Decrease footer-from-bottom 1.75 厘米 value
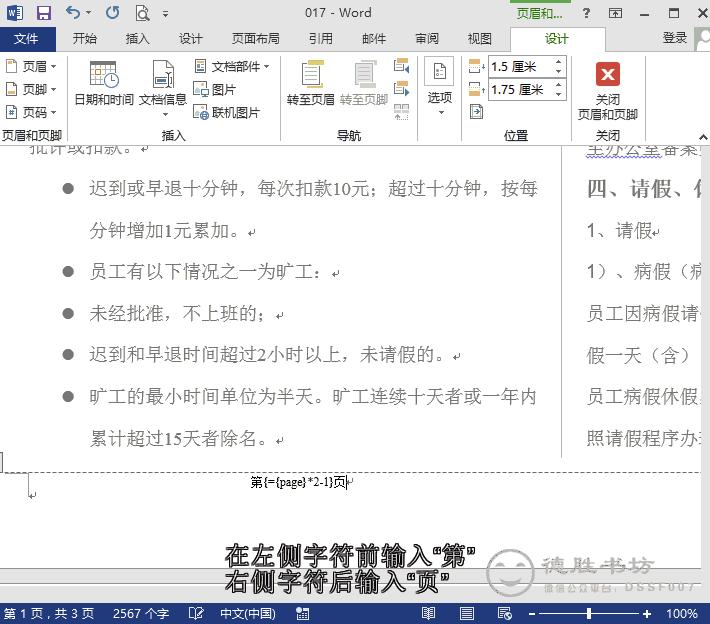Viewport: 710px width, 624px height. pyautogui.click(x=559, y=94)
